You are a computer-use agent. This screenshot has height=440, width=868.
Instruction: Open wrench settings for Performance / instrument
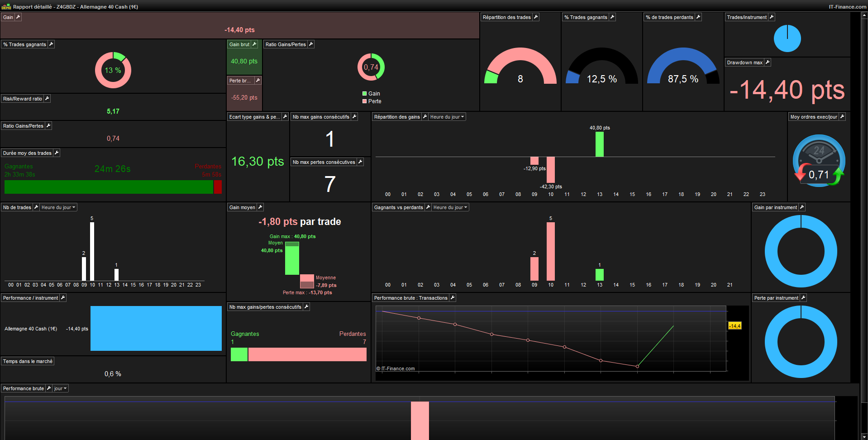click(x=63, y=298)
